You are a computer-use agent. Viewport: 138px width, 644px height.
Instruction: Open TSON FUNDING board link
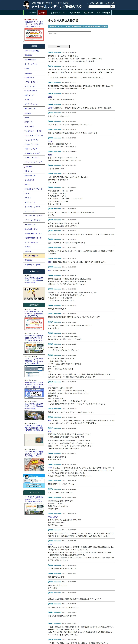click(x=34, y=91)
